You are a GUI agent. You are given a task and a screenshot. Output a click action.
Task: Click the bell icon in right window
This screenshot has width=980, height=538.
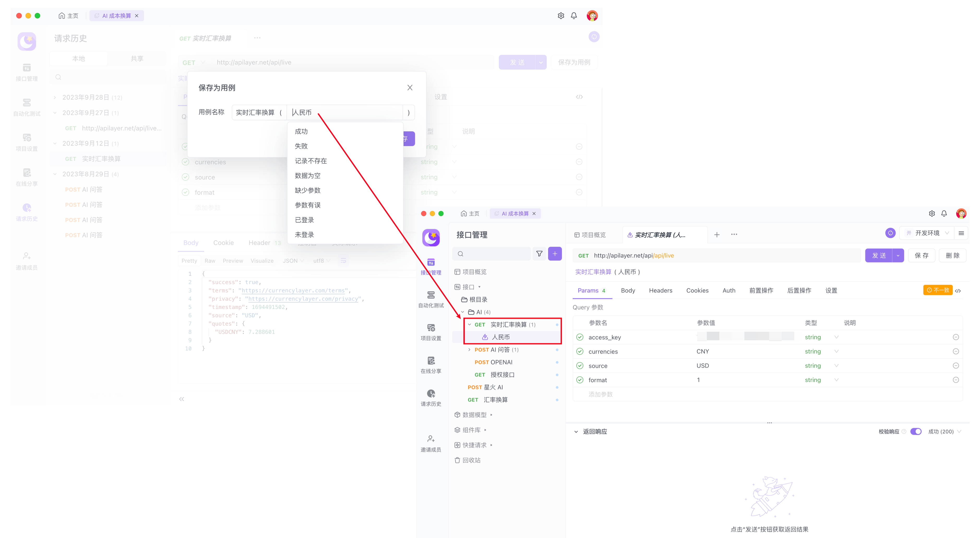point(944,214)
